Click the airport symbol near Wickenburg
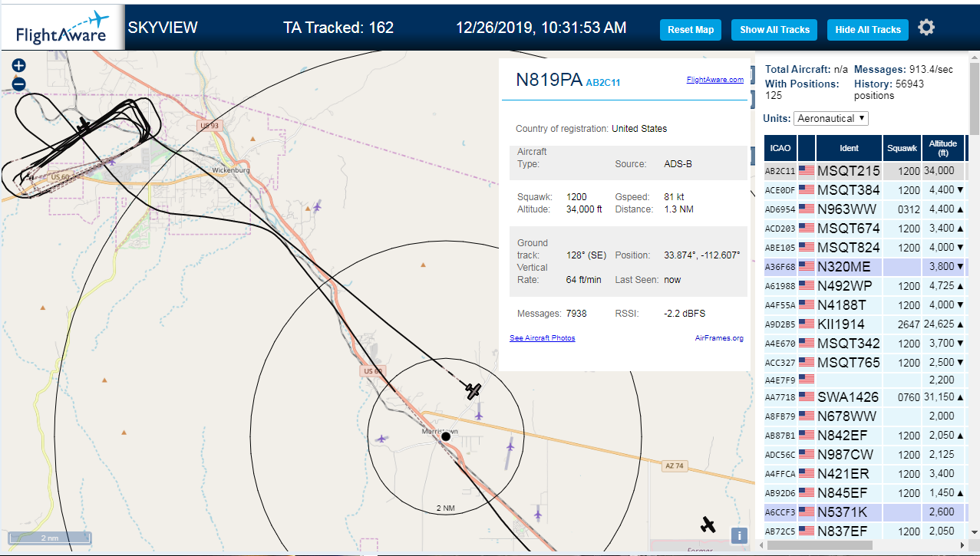Image resolution: width=980 pixels, height=556 pixels. point(317,206)
